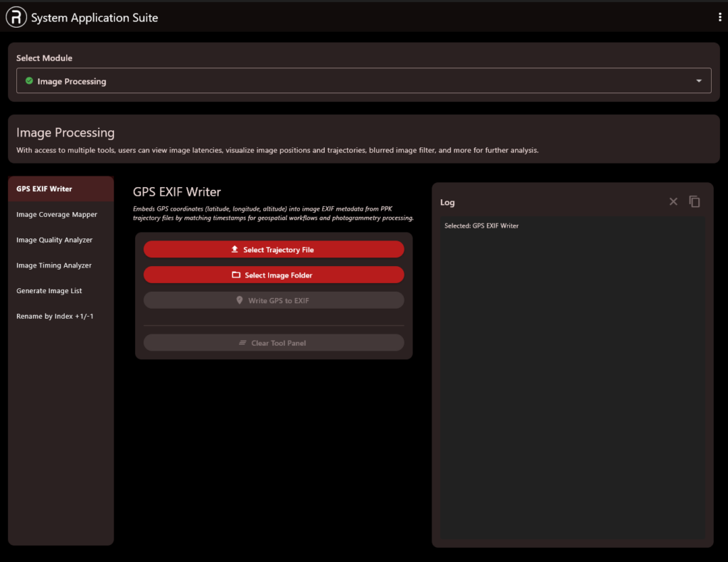
Task: Copy log contents using the copy icon
Action: [695, 202]
